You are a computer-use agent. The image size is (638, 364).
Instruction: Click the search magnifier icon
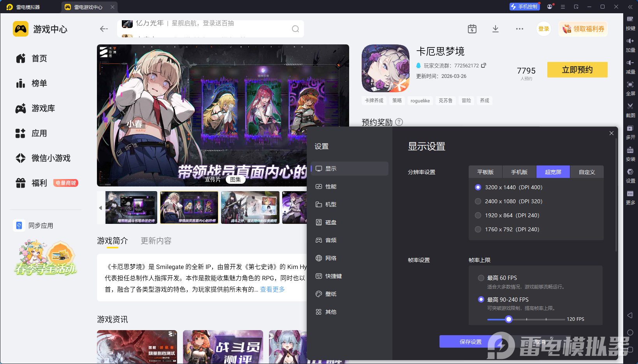tap(295, 29)
